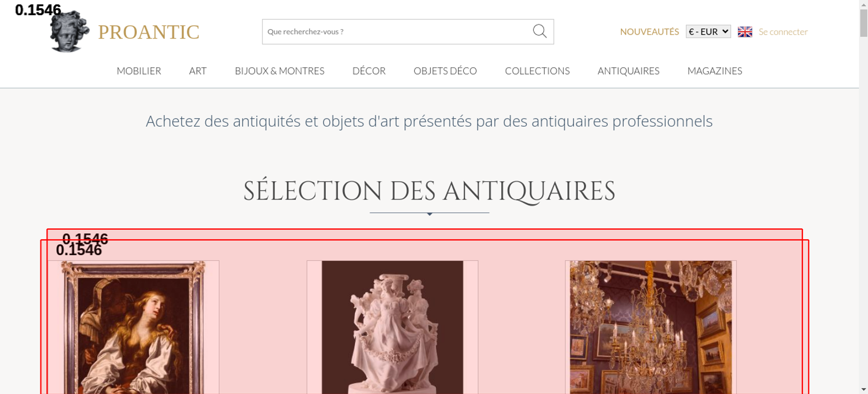This screenshot has width=868, height=394.
Task: Open the ANTIQUAIRES menu
Action: pos(628,71)
